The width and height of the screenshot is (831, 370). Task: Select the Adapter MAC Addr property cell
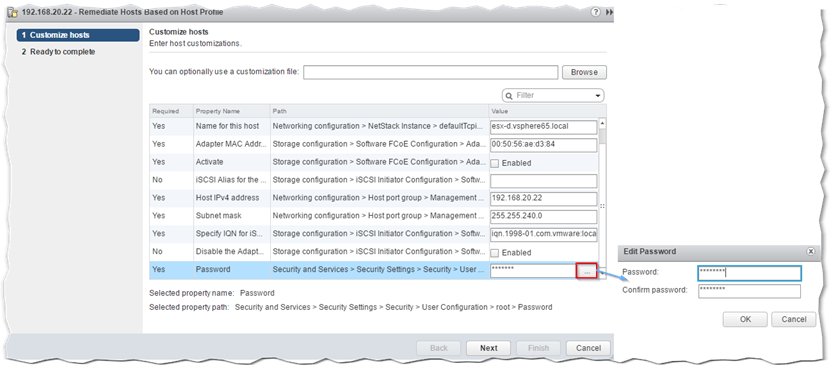[232, 144]
